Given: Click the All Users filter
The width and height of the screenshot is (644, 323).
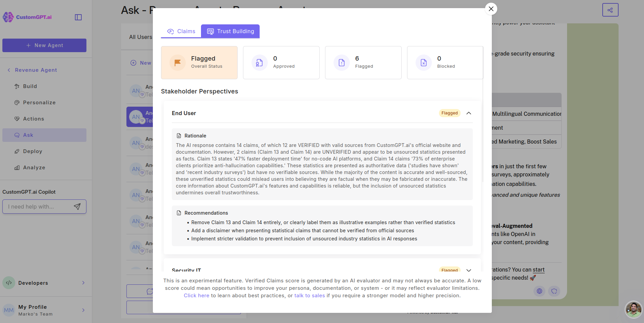Looking at the screenshot, I should 141,37.
